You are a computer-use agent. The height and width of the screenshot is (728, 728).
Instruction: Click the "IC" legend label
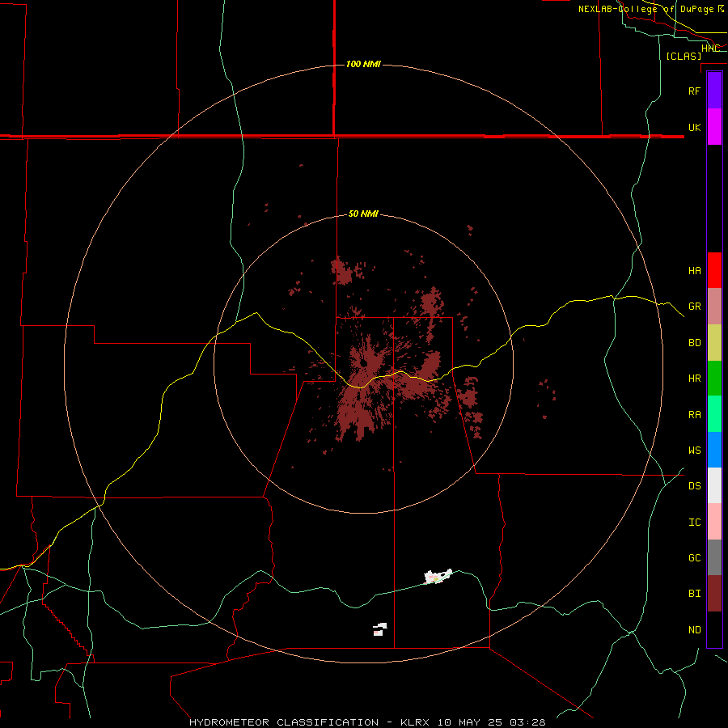(x=694, y=522)
